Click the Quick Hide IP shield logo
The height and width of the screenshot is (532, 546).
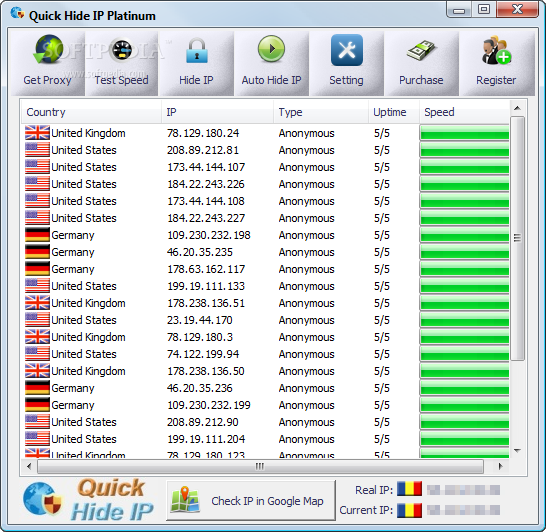pyautogui.click(x=43, y=499)
